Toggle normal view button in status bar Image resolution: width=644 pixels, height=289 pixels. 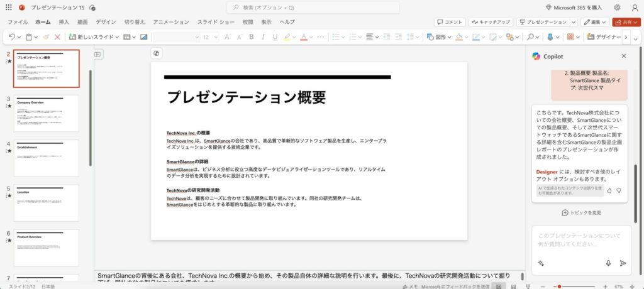(499, 286)
